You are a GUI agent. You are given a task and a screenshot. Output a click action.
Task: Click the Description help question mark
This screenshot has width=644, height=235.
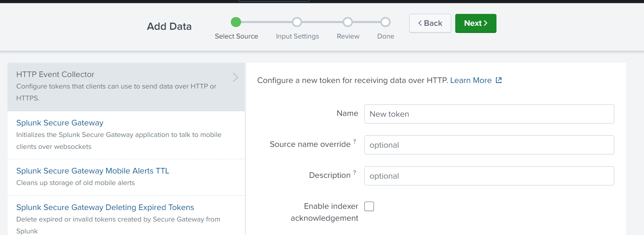[x=355, y=172]
